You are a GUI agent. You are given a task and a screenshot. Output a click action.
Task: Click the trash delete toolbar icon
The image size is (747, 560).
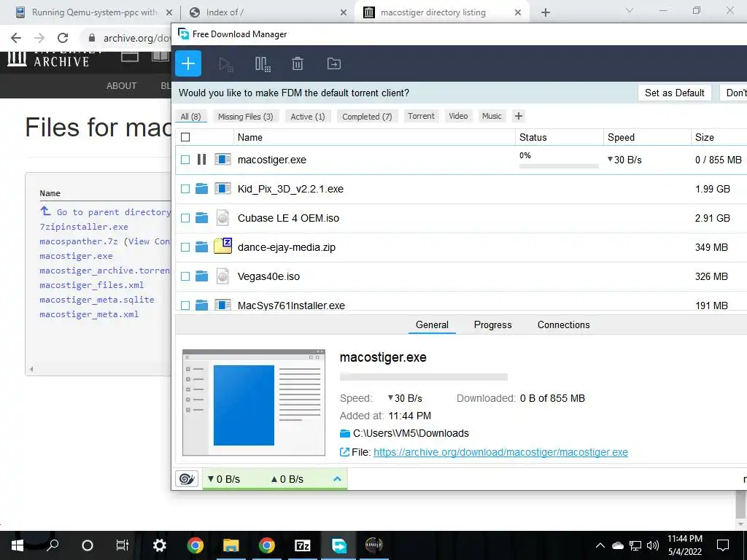point(298,64)
